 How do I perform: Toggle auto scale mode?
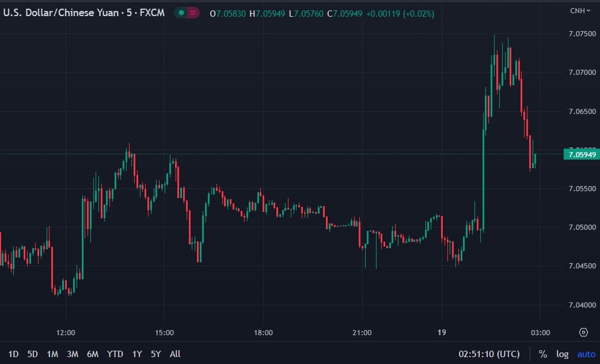coord(586,354)
